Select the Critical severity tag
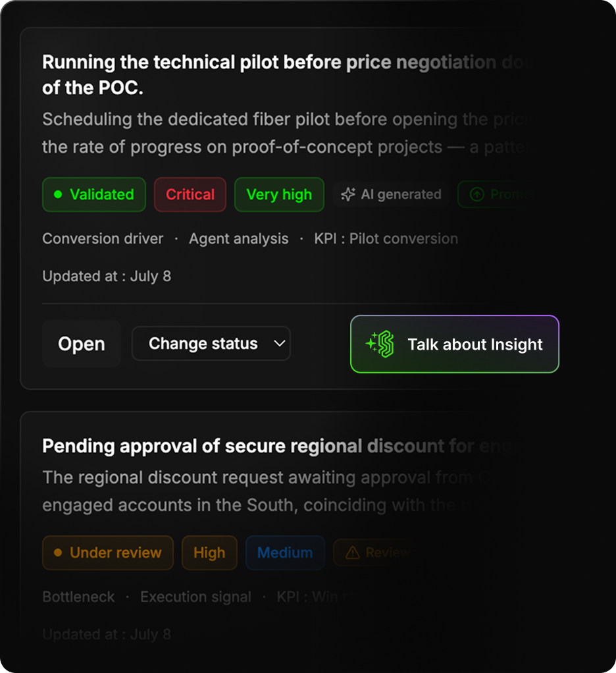 pos(190,194)
